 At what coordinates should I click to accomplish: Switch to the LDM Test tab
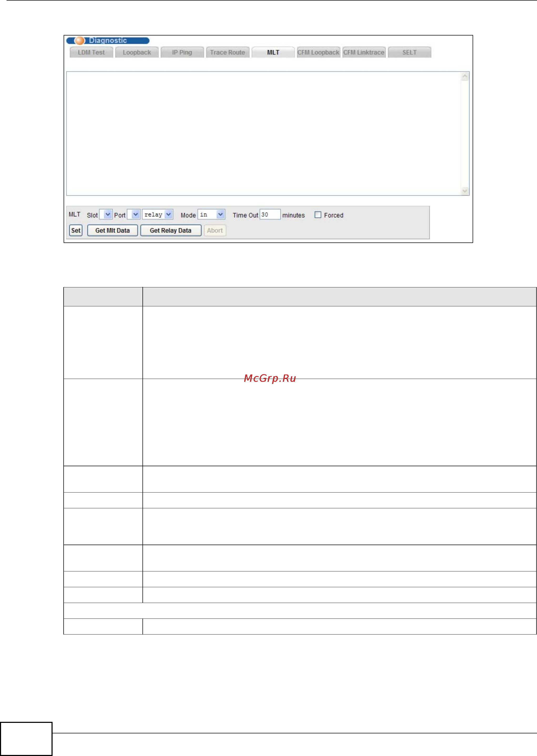point(91,53)
